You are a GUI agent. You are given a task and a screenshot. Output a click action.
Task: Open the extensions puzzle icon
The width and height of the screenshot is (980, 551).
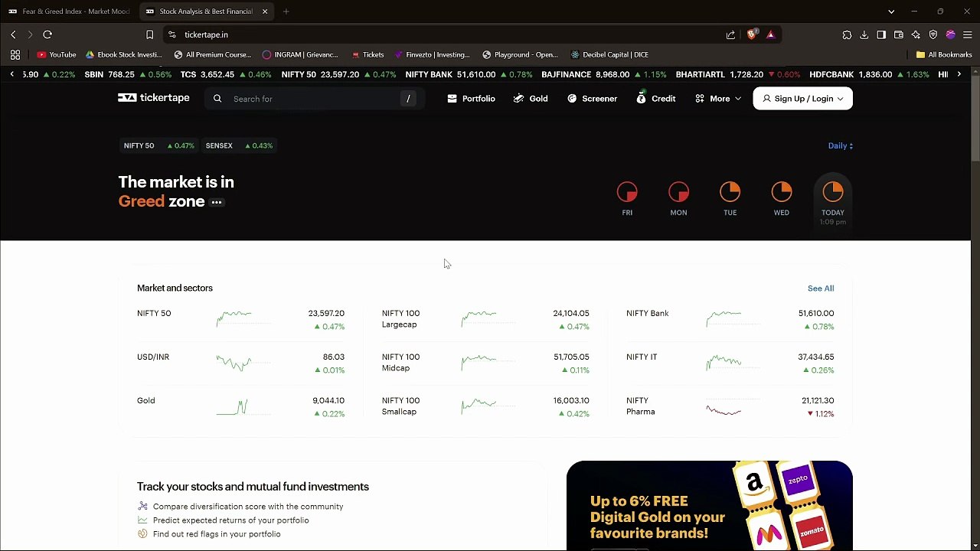847,34
